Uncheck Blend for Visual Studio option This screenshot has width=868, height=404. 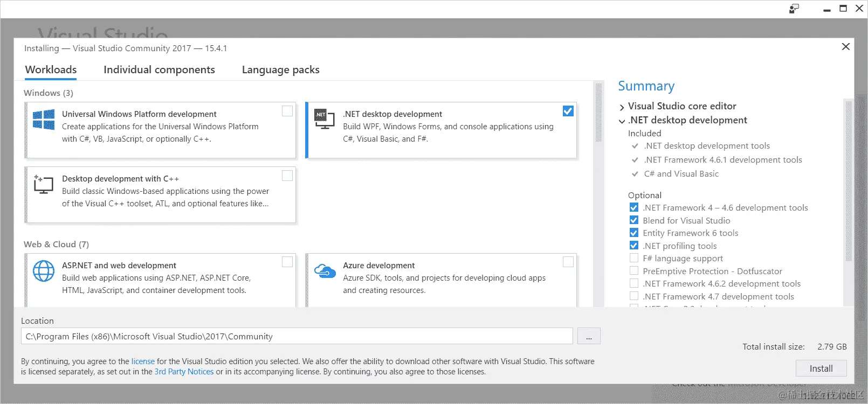[x=634, y=220]
